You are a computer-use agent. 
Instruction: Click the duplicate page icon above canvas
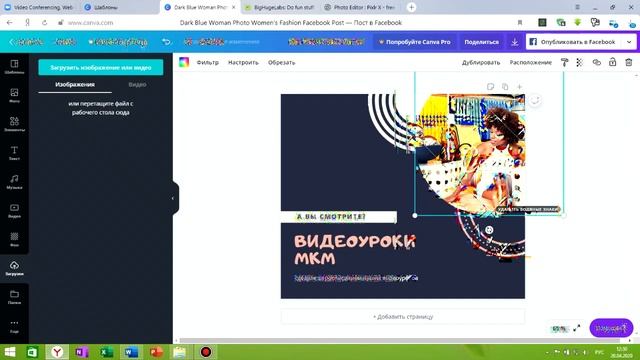coord(505,87)
